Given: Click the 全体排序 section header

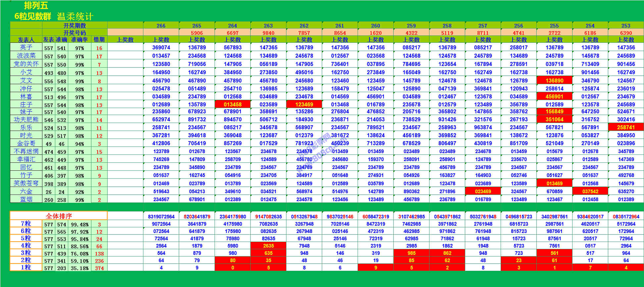Looking at the screenshot, I should 59,216.
